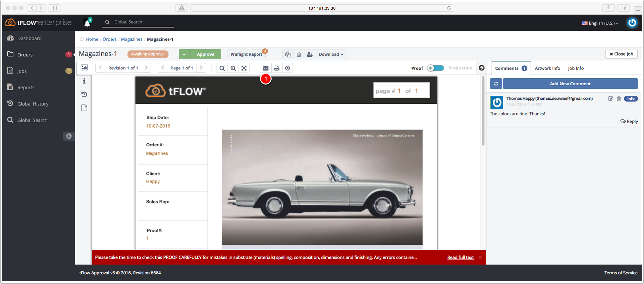This screenshot has width=644, height=284.
Task: Open the Read full text link
Action: pos(460,257)
